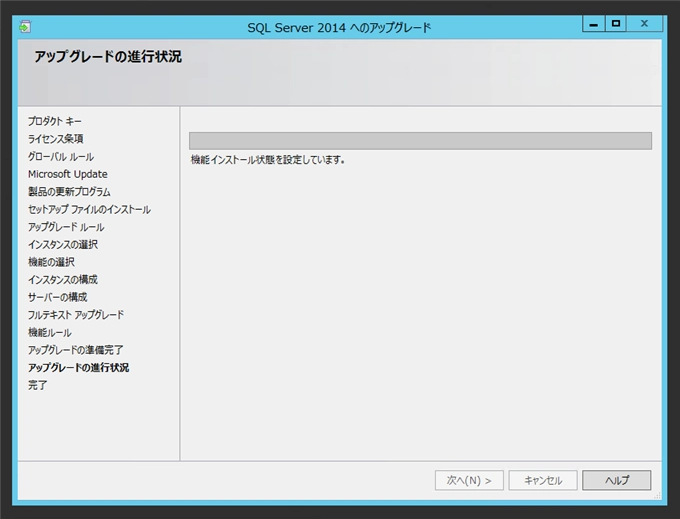
Task: Click the 次へ(N) > button
Action: click(x=469, y=480)
